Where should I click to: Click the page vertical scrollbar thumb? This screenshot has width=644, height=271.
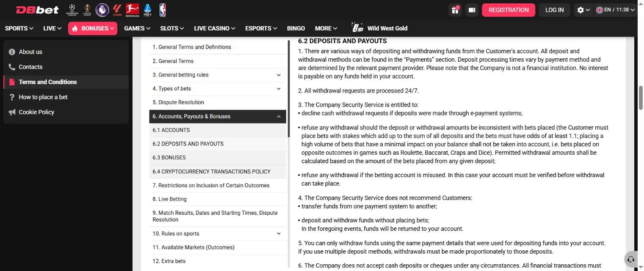click(640, 99)
